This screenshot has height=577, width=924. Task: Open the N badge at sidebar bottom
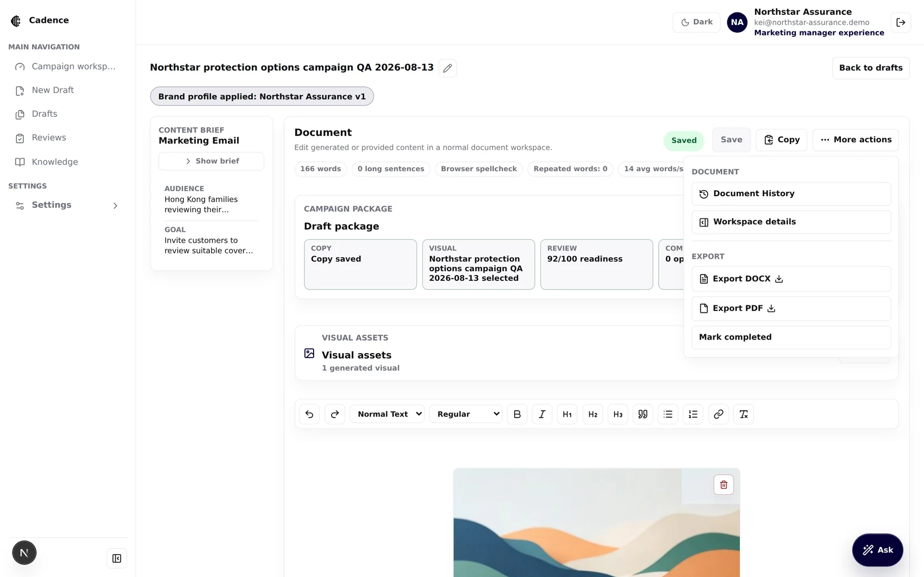(x=24, y=553)
